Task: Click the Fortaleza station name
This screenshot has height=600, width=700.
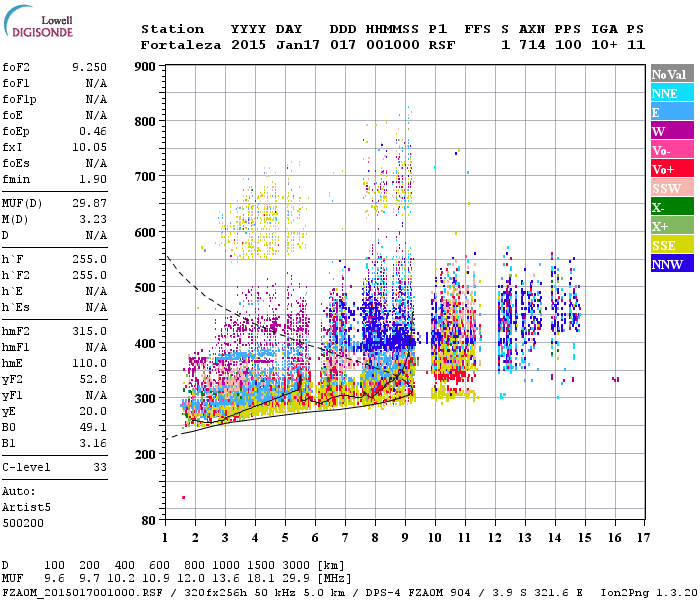Action: [181, 45]
